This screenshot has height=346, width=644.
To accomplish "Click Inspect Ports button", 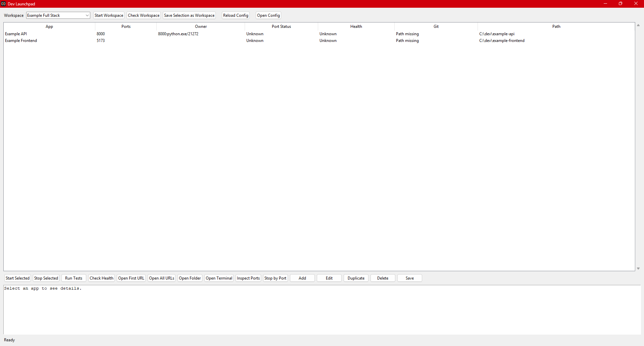I will [x=248, y=278].
